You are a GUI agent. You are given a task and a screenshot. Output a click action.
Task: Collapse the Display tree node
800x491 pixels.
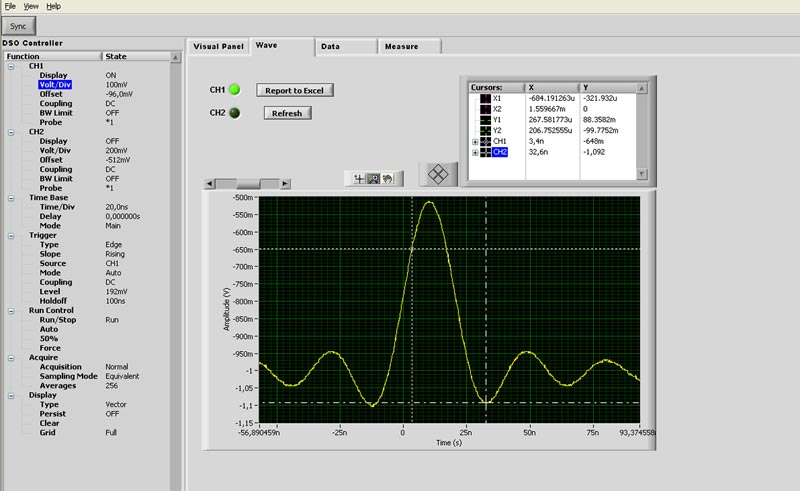pyautogui.click(x=11, y=396)
